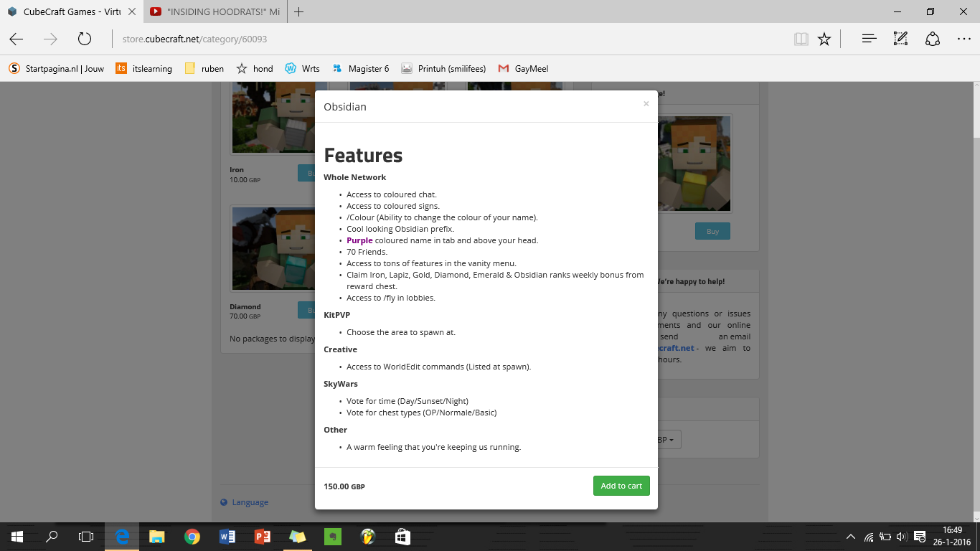Open the hond bookmark
This screenshot has height=551, width=980.
pyautogui.click(x=255, y=69)
